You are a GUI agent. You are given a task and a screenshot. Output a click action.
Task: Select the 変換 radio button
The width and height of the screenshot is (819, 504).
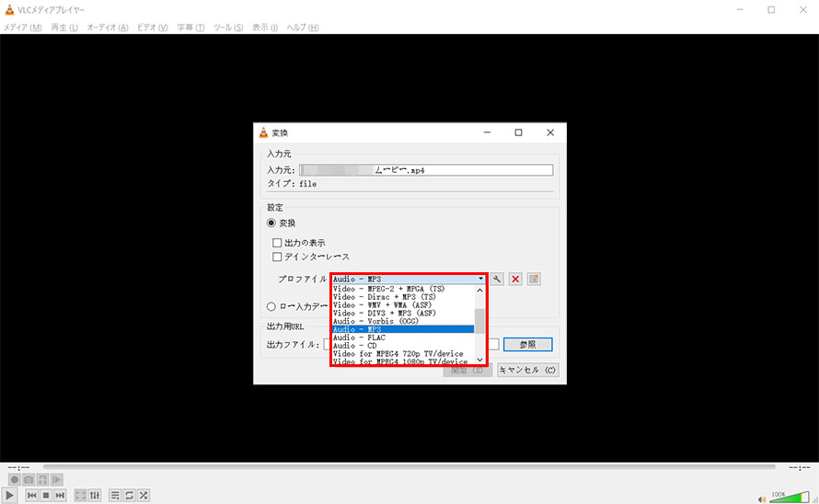[271, 223]
